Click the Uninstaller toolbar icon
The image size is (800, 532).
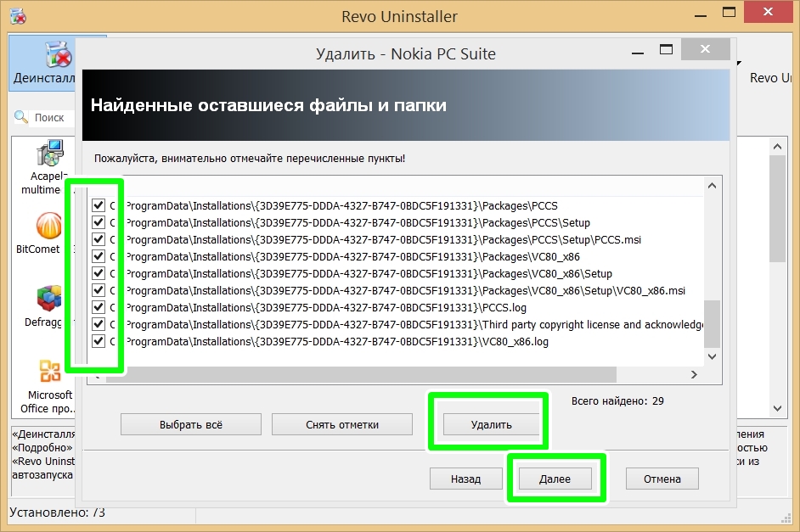coord(58,58)
